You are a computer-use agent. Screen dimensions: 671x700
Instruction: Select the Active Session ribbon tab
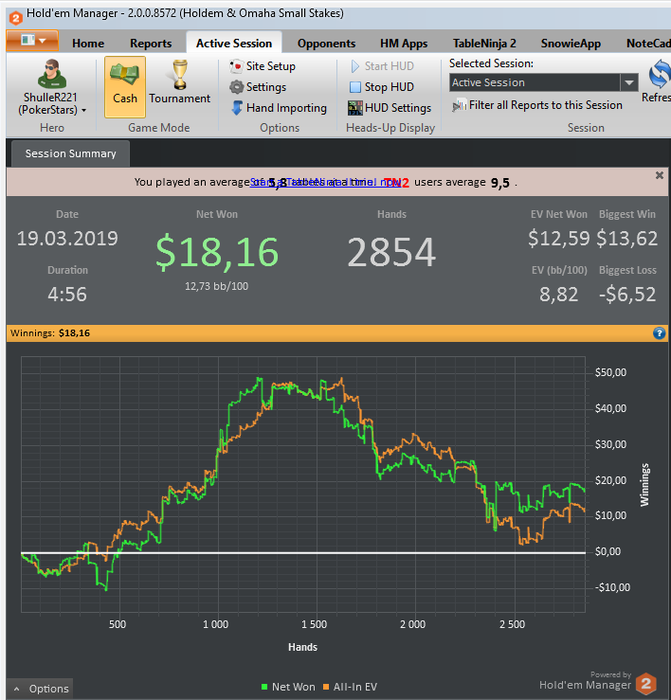coord(234,43)
